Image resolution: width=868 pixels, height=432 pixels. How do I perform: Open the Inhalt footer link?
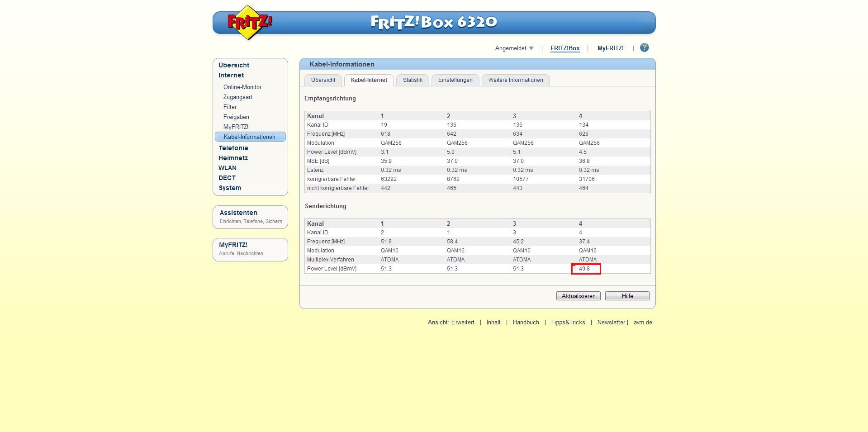click(x=493, y=323)
